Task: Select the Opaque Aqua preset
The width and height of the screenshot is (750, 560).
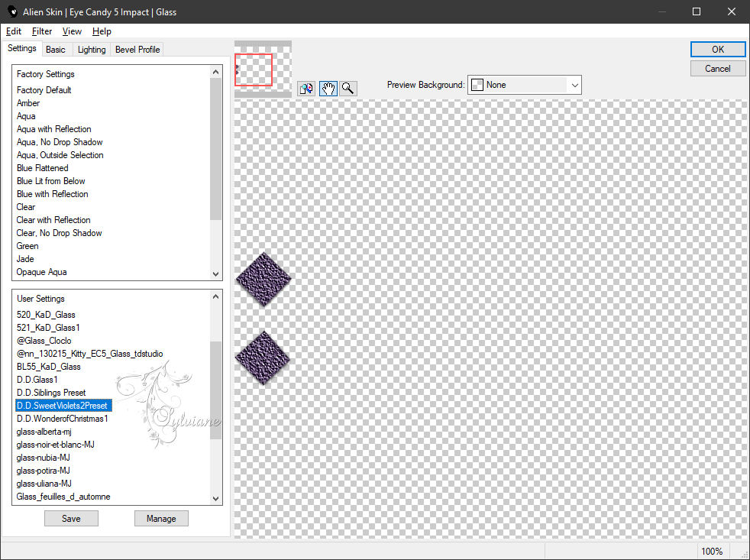Action: point(41,272)
